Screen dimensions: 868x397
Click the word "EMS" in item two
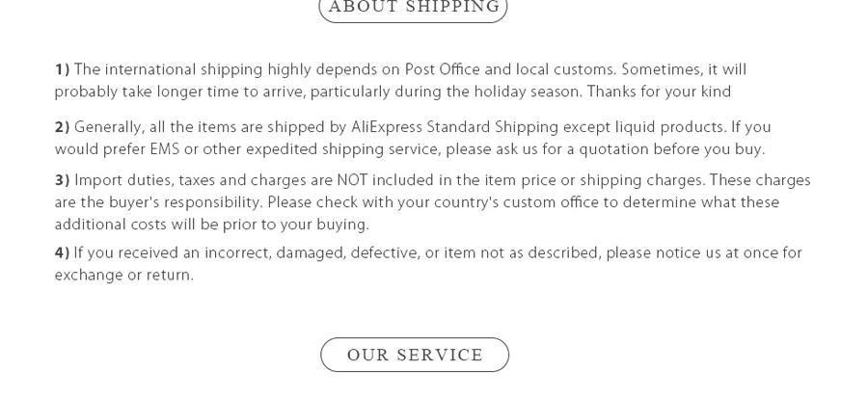164,150
